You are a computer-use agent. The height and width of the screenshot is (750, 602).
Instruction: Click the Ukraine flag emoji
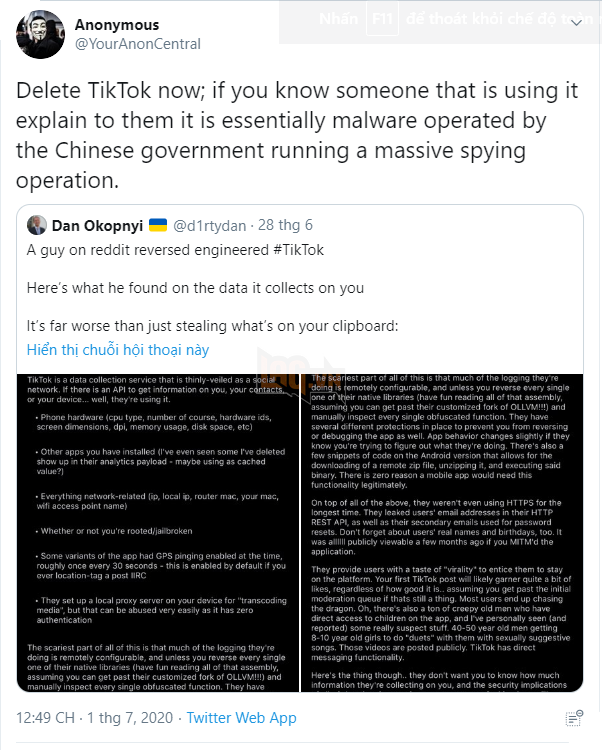(x=158, y=224)
